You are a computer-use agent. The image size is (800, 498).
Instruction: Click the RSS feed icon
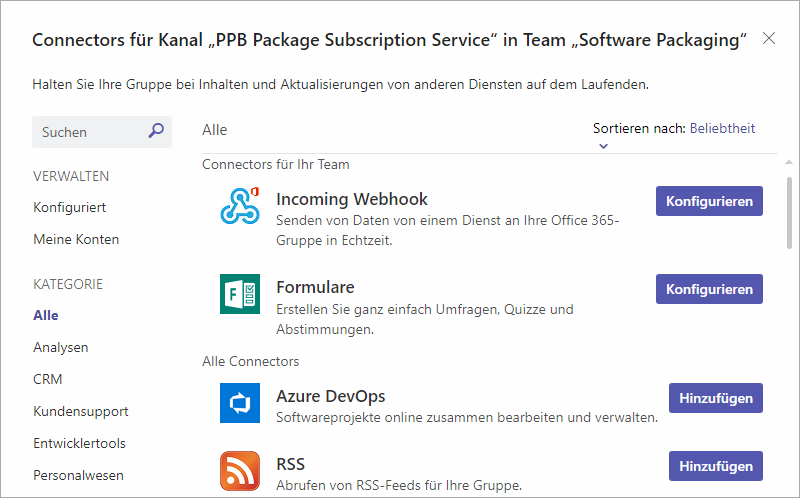(x=240, y=471)
